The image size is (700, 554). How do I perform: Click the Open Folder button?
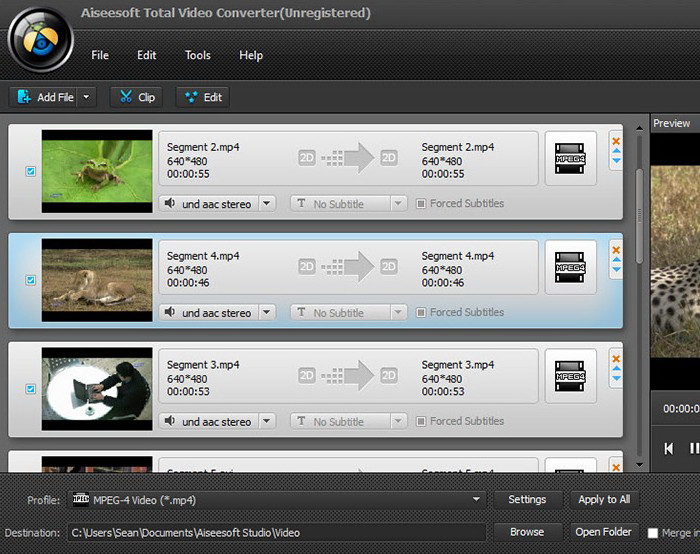(x=604, y=532)
